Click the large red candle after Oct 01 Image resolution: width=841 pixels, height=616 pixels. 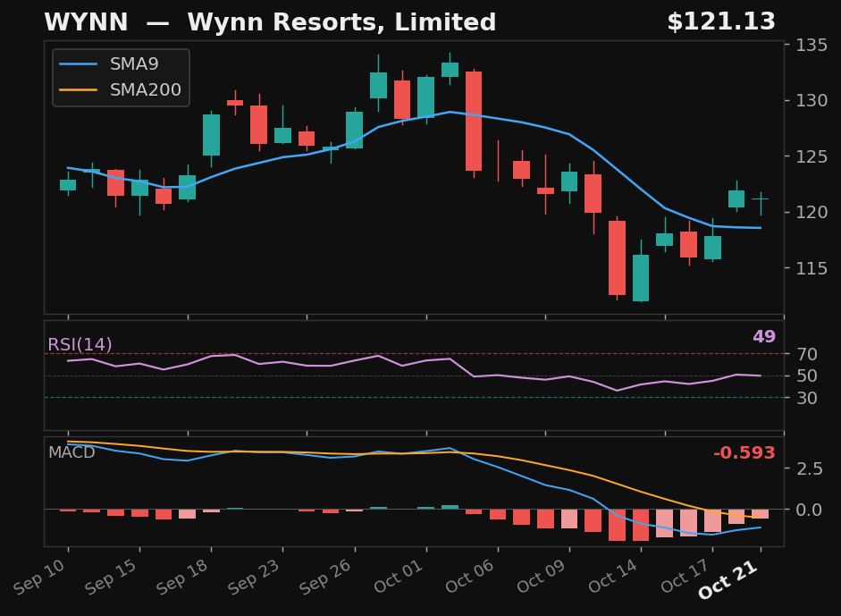click(x=474, y=122)
